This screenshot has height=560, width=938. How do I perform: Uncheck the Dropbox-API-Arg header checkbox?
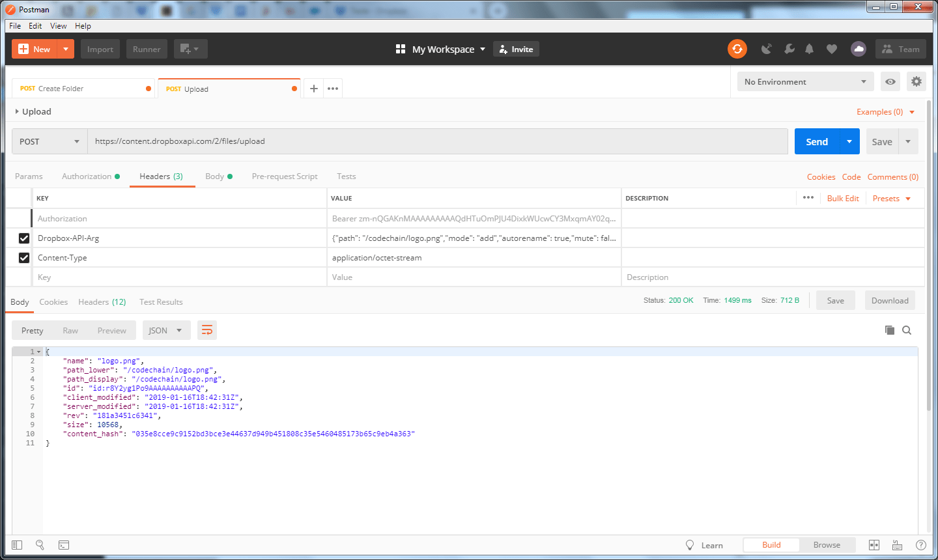tap(24, 238)
